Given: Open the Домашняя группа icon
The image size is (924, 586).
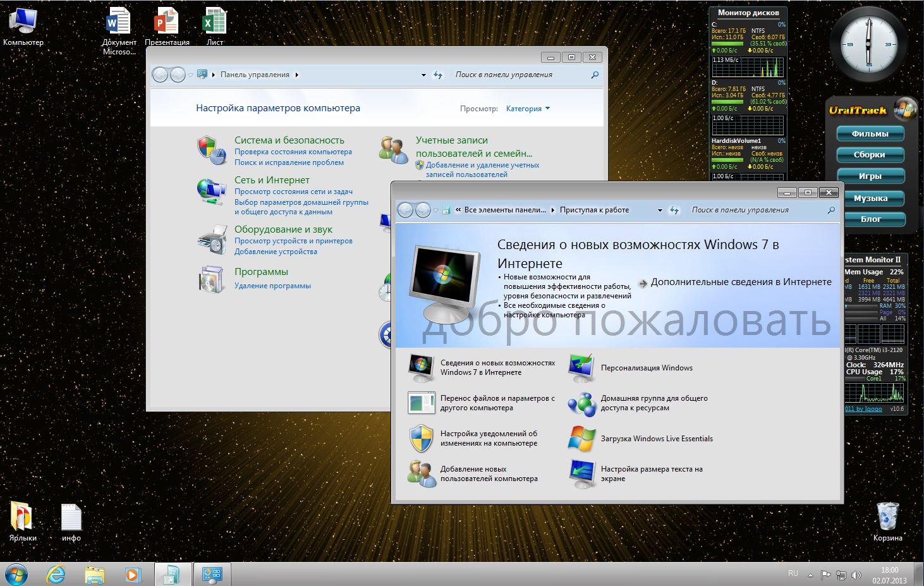Looking at the screenshot, I should click(x=581, y=403).
